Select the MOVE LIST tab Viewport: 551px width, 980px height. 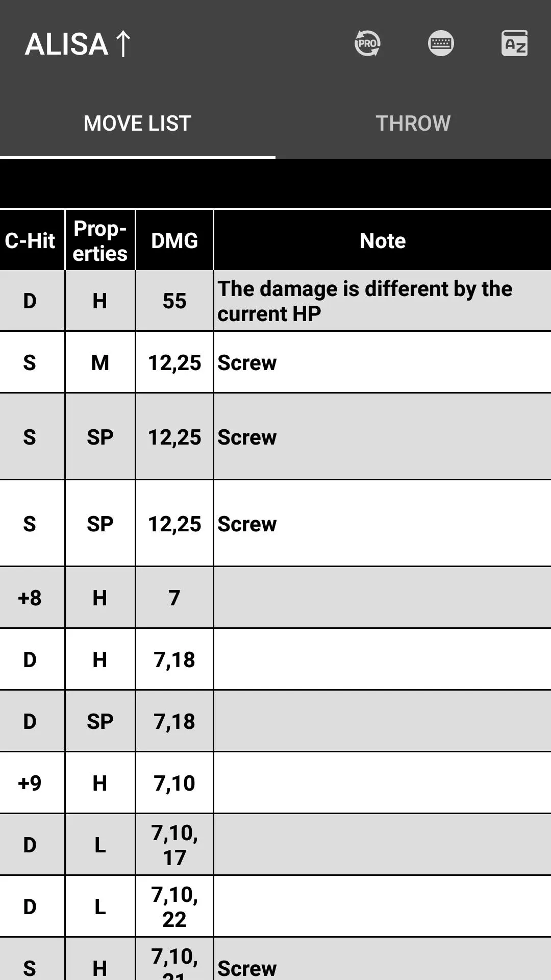point(138,123)
